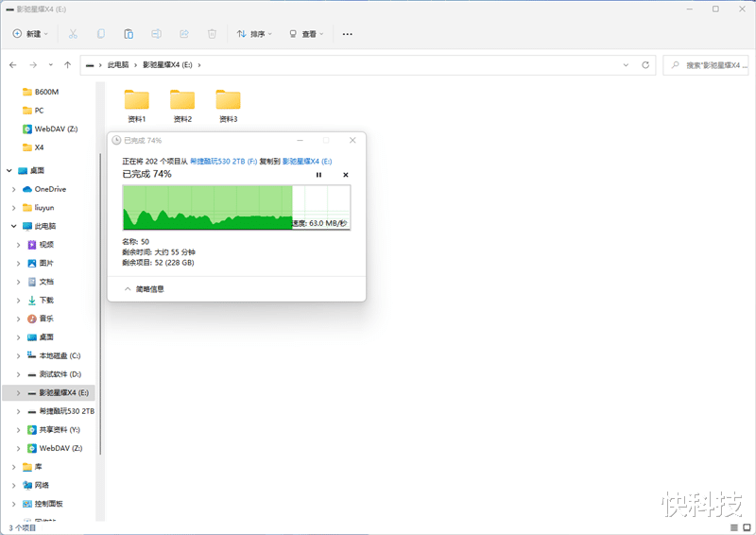The width and height of the screenshot is (756, 535).
Task: Select 下载 (Downloads) in sidebar
Action: (x=41, y=300)
